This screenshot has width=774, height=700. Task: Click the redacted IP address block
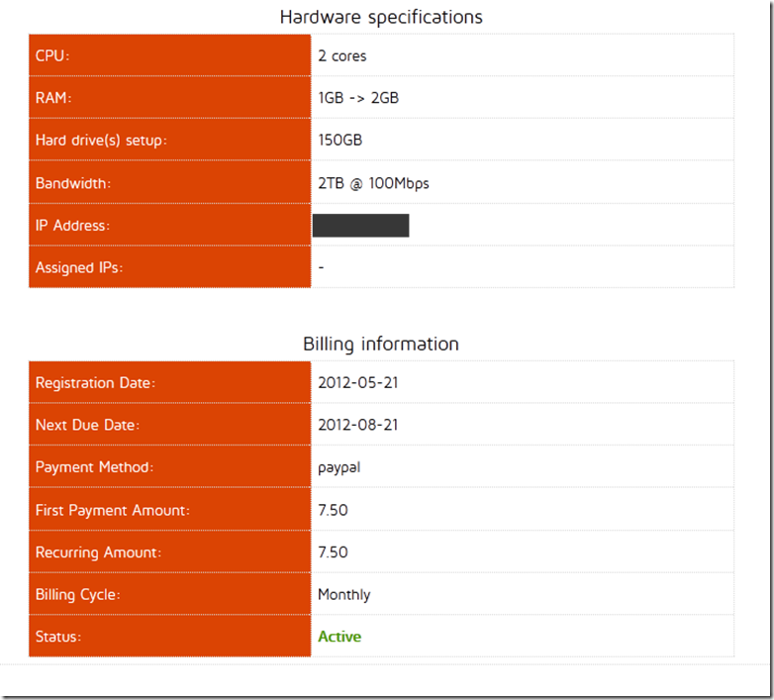[361, 225]
